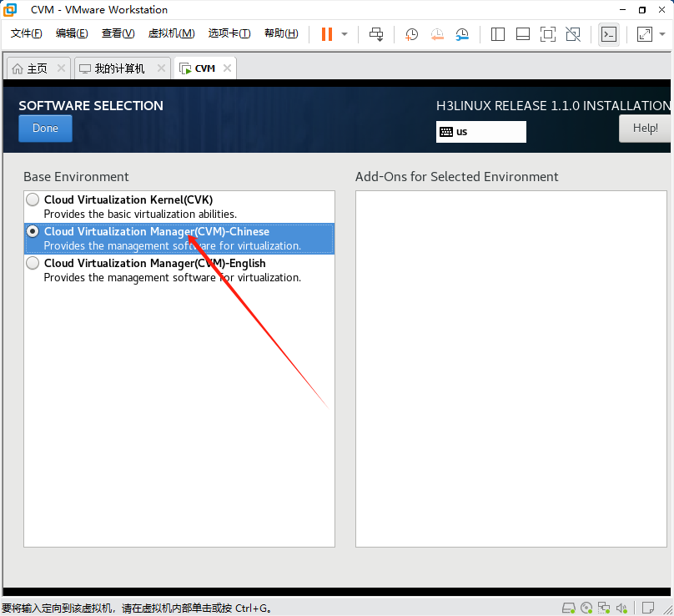Click the hard disk status icon
The height and width of the screenshot is (616, 674).
569,608
